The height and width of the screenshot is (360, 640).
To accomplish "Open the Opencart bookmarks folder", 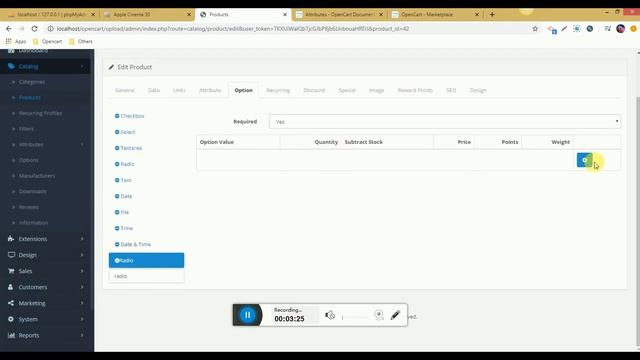I will (47, 41).
